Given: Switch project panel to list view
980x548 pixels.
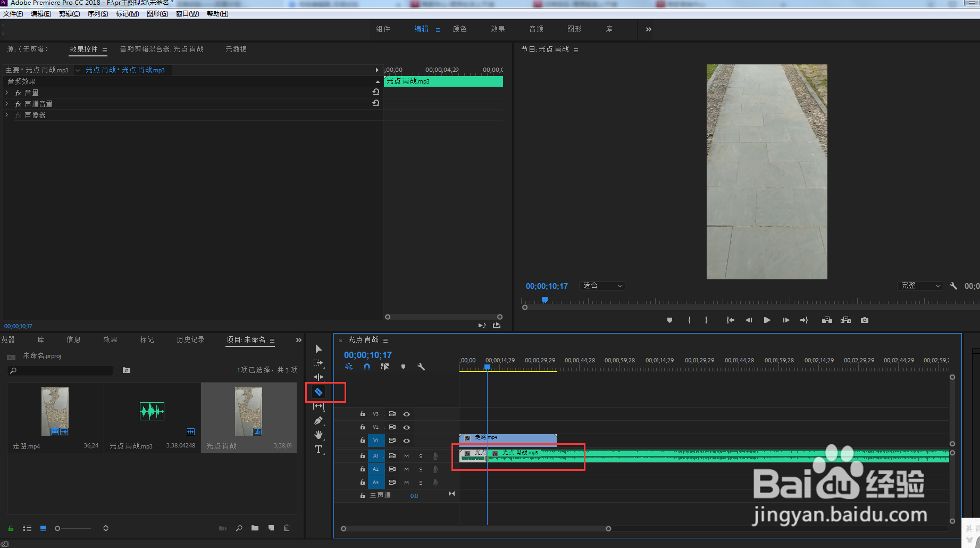Looking at the screenshot, I should click(27, 528).
